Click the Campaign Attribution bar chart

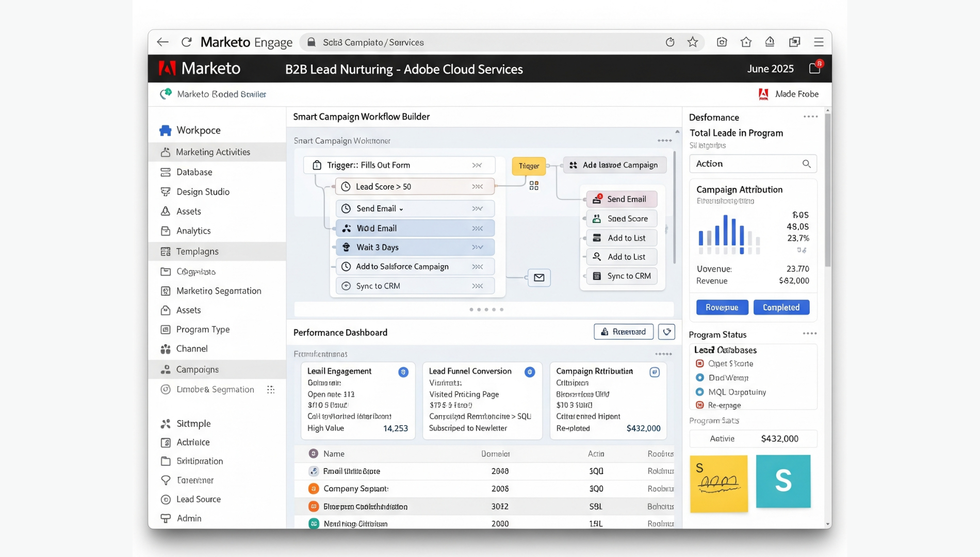point(729,235)
